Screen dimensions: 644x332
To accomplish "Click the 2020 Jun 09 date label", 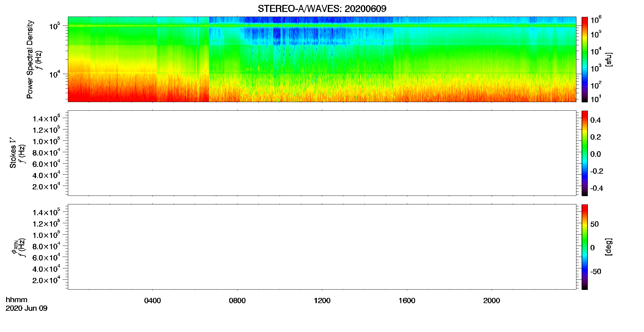I will coord(27,308).
